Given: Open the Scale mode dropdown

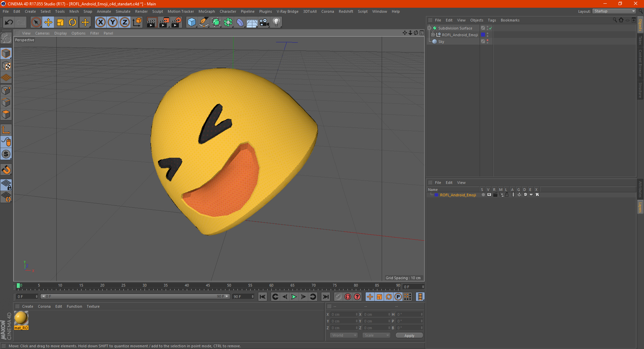Looking at the screenshot, I should (x=376, y=335).
